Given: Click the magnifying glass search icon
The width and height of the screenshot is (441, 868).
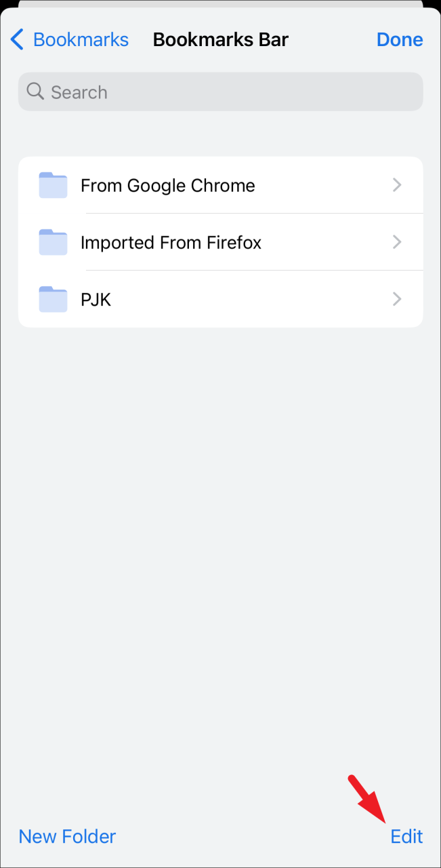Looking at the screenshot, I should [35, 92].
